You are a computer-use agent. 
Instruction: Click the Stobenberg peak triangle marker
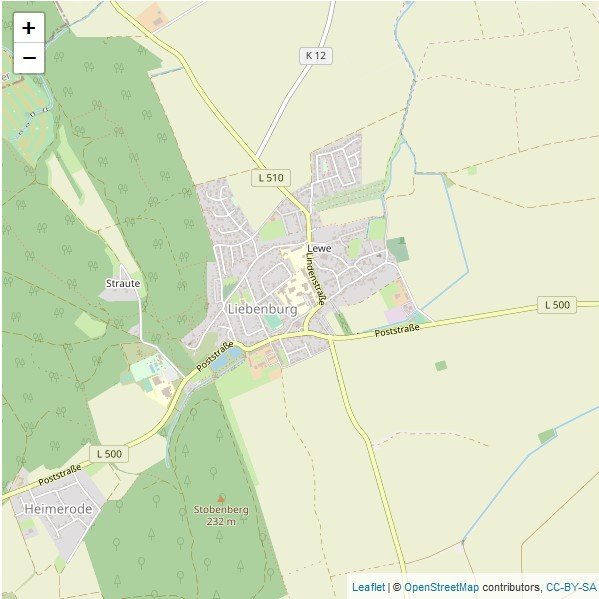coord(221,499)
